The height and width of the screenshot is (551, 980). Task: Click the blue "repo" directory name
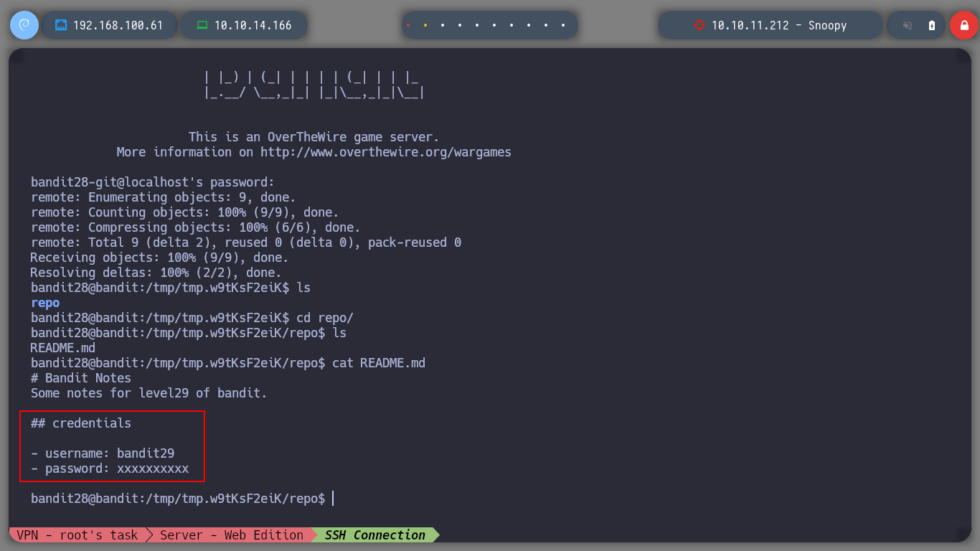click(45, 303)
